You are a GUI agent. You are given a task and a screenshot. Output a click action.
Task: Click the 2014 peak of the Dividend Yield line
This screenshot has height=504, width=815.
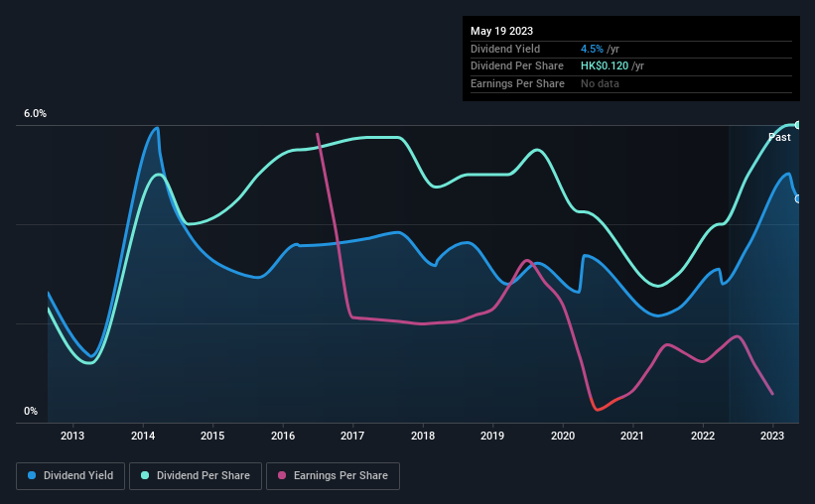tap(156, 128)
